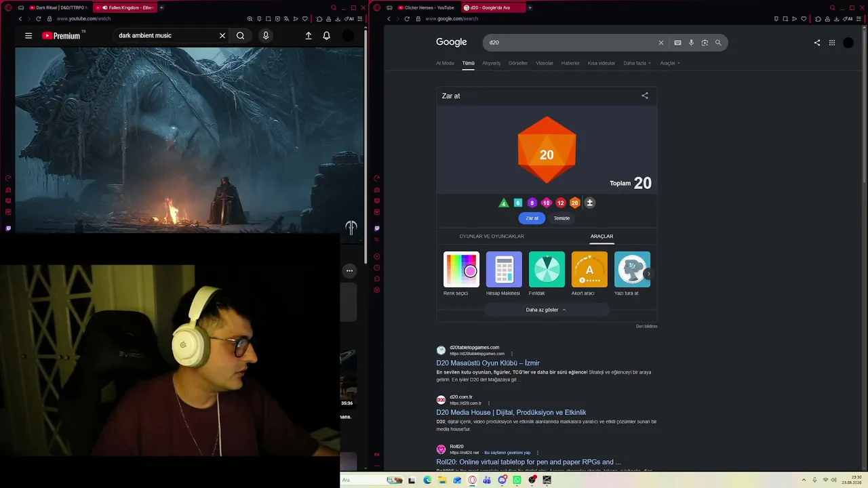
Task: Start YouTube voice search
Action: click(266, 35)
